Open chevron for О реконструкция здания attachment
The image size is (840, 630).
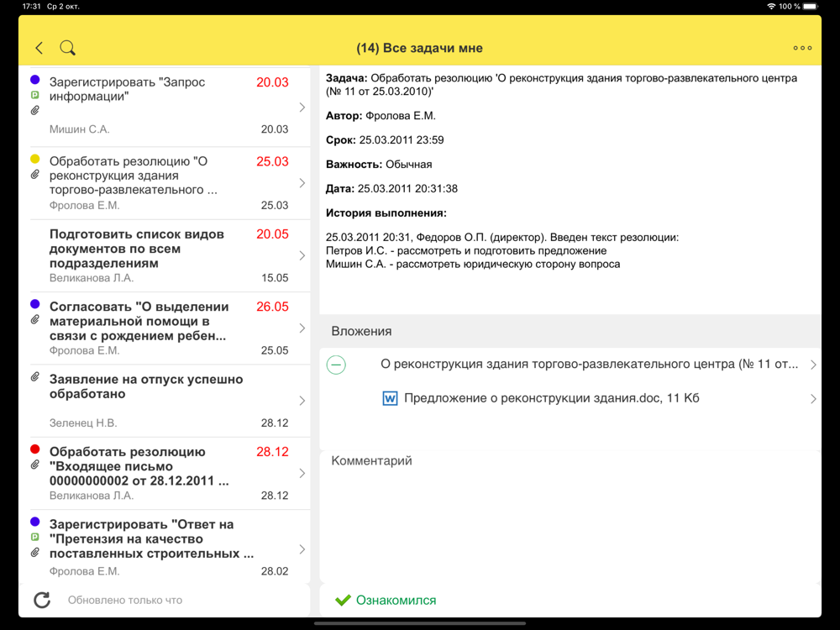(813, 365)
